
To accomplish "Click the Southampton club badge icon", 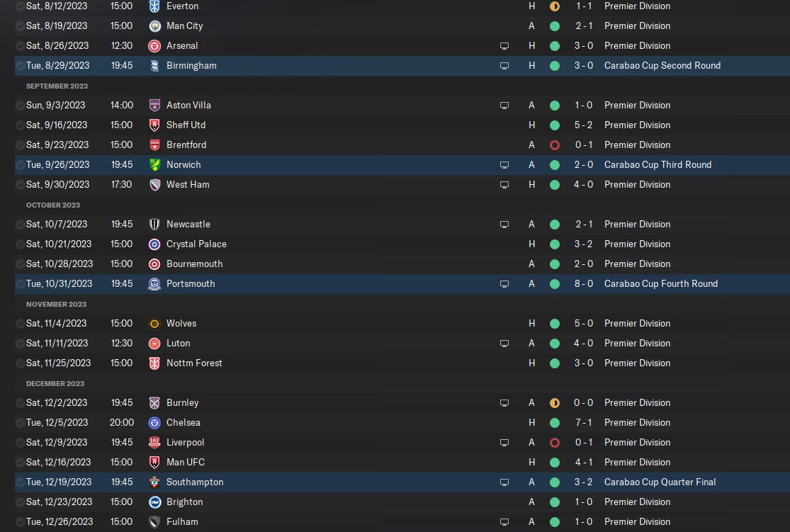I will (x=154, y=482).
